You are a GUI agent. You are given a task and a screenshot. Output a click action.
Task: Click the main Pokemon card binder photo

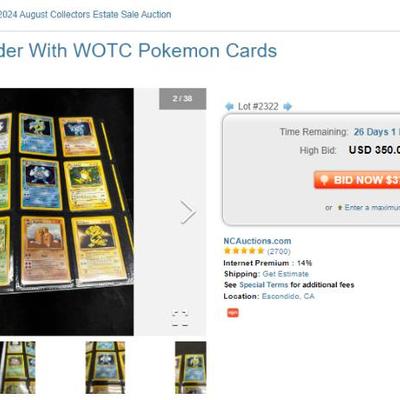tap(67, 212)
